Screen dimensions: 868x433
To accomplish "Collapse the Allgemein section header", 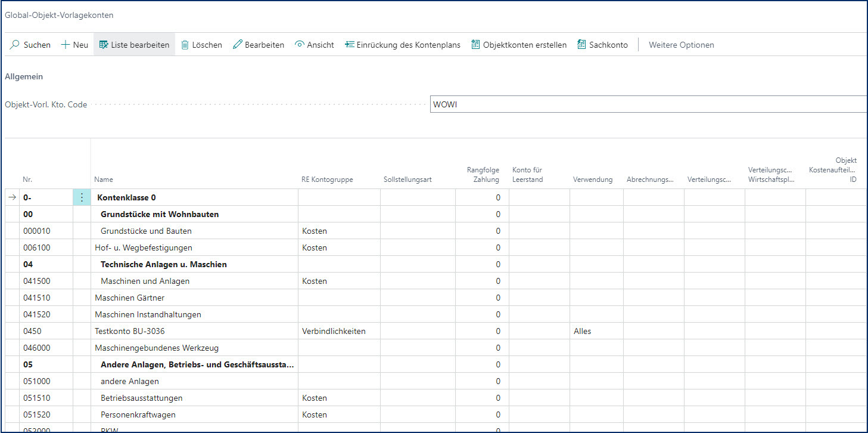I will tap(24, 77).
